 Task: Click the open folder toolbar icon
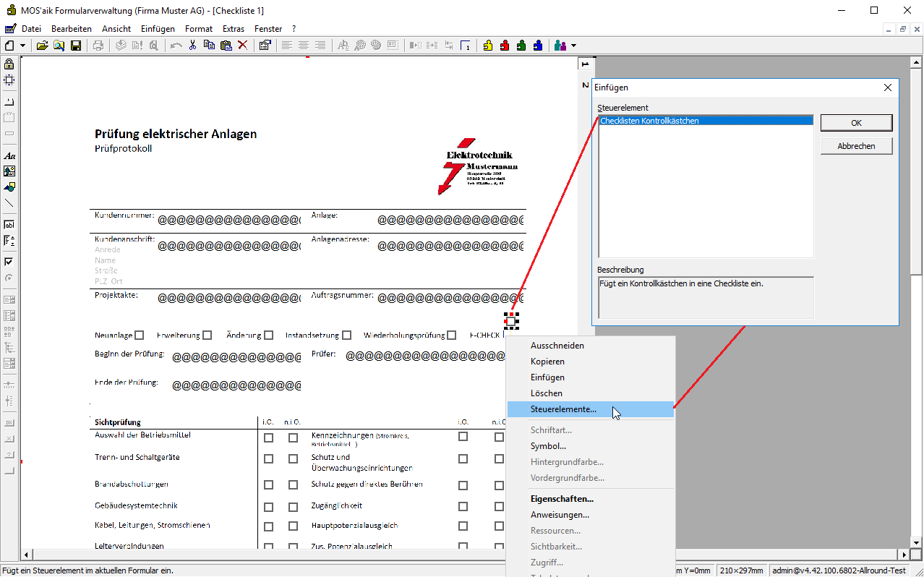[42, 46]
